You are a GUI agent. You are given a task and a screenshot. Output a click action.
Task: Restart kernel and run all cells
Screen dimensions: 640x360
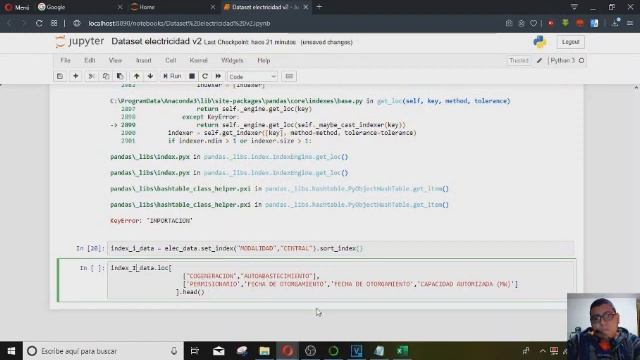[218, 76]
